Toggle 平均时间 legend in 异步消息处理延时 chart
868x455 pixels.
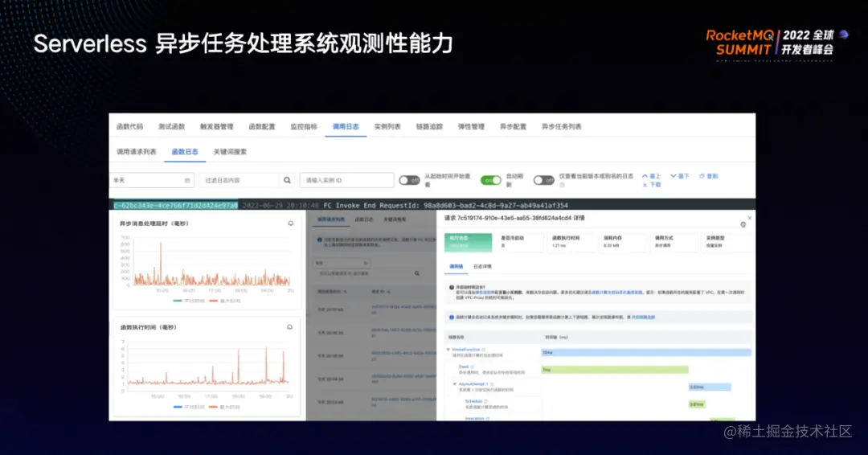(x=189, y=301)
